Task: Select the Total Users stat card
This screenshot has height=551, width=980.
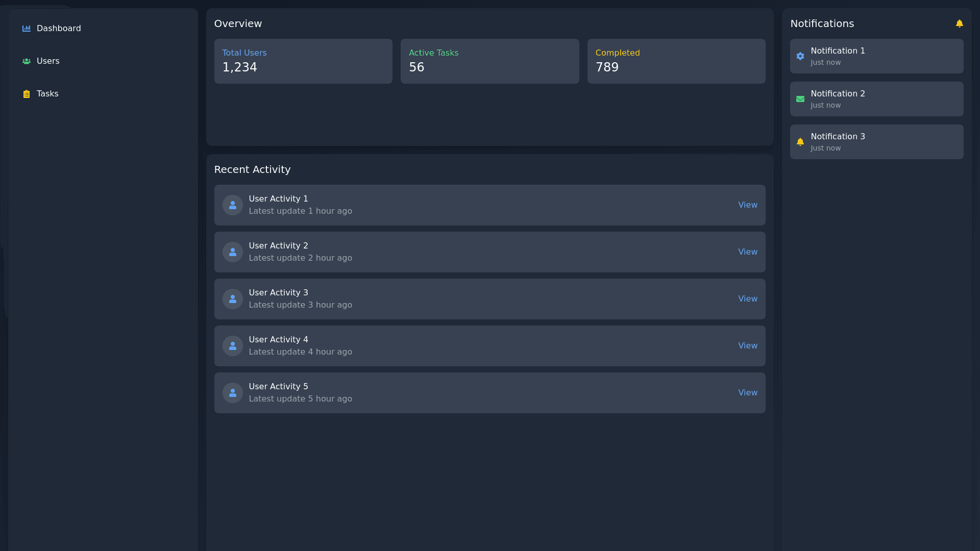Action: (303, 61)
